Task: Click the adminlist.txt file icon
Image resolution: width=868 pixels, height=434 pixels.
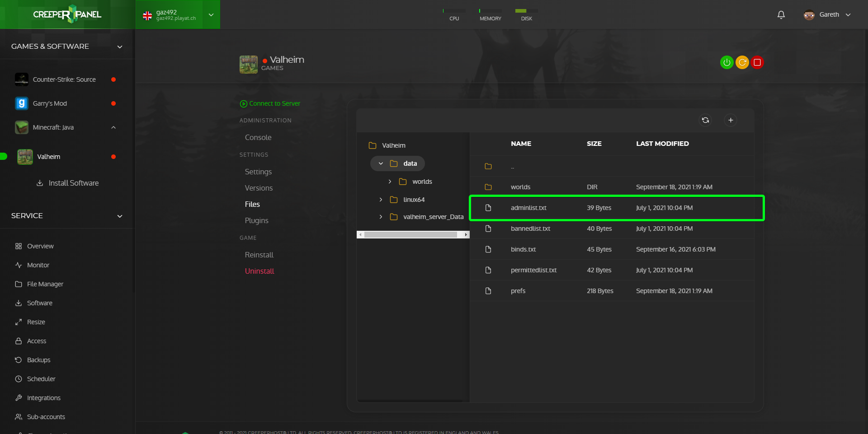Action: (488, 208)
